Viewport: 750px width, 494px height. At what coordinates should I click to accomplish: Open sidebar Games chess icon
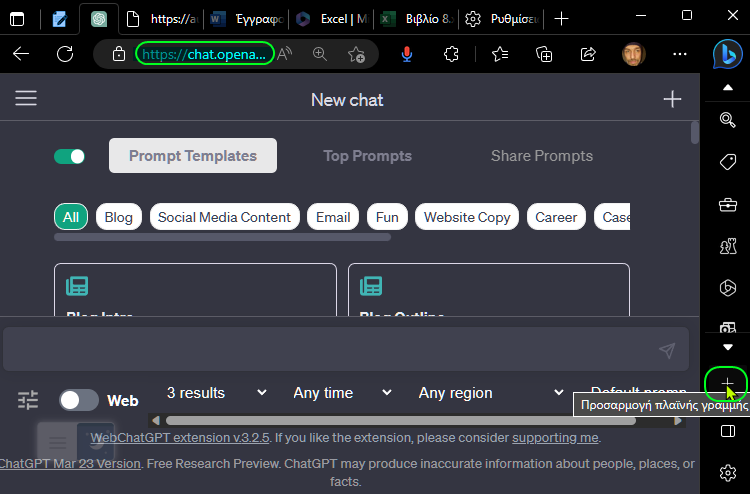728,246
